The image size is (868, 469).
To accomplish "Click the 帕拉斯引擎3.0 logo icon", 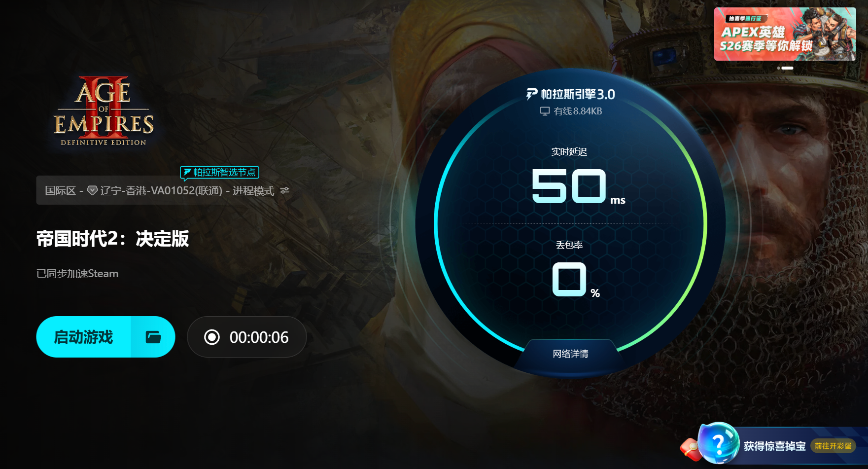I will pyautogui.click(x=531, y=94).
